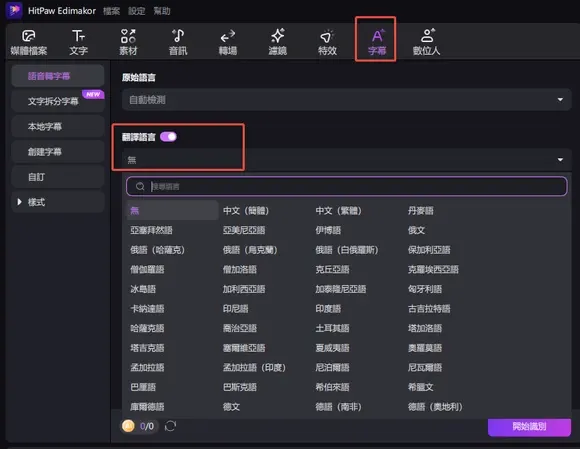Choose 中文（繁體） language
The height and width of the screenshot is (449, 580).
coord(338,210)
